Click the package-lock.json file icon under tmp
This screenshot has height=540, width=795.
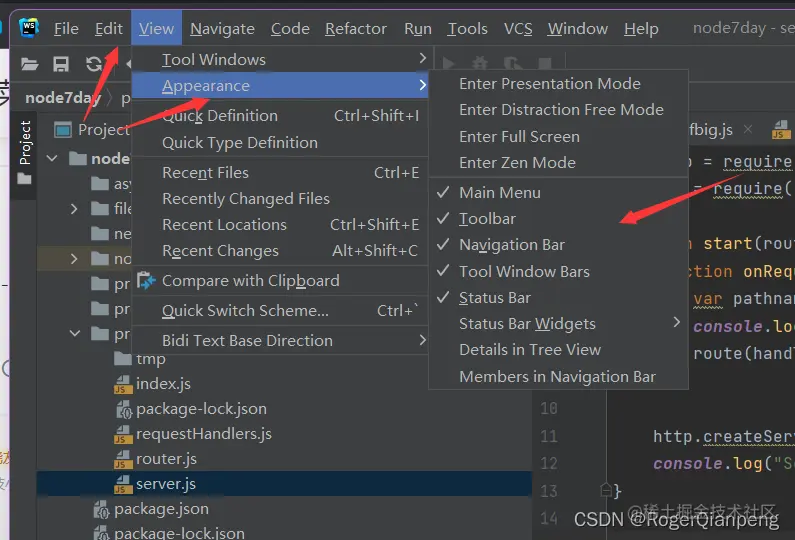point(123,409)
